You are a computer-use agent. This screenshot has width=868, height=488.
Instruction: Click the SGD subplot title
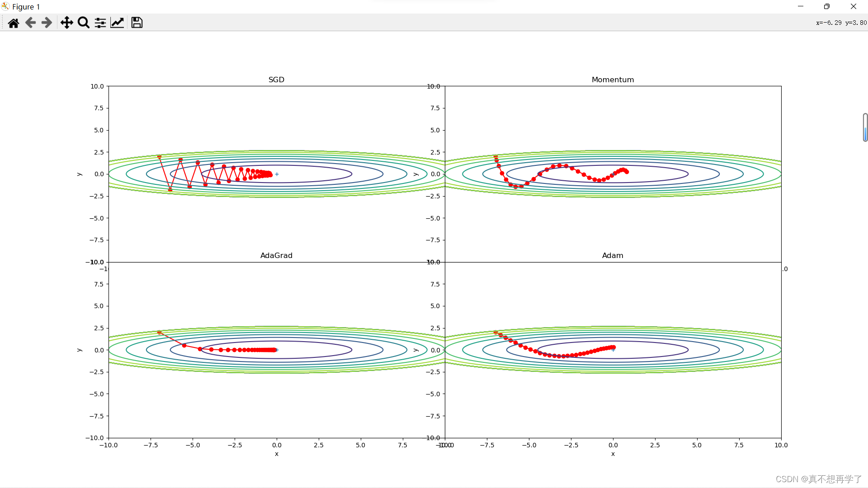coord(276,80)
